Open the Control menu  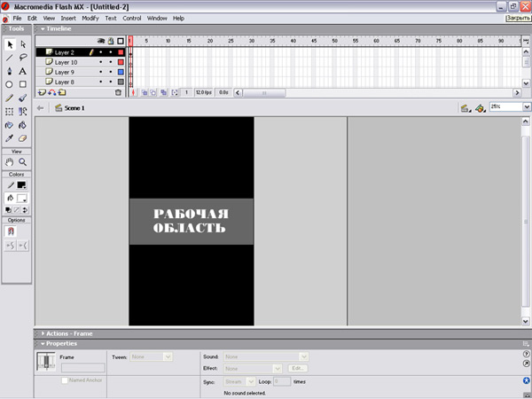[131, 18]
